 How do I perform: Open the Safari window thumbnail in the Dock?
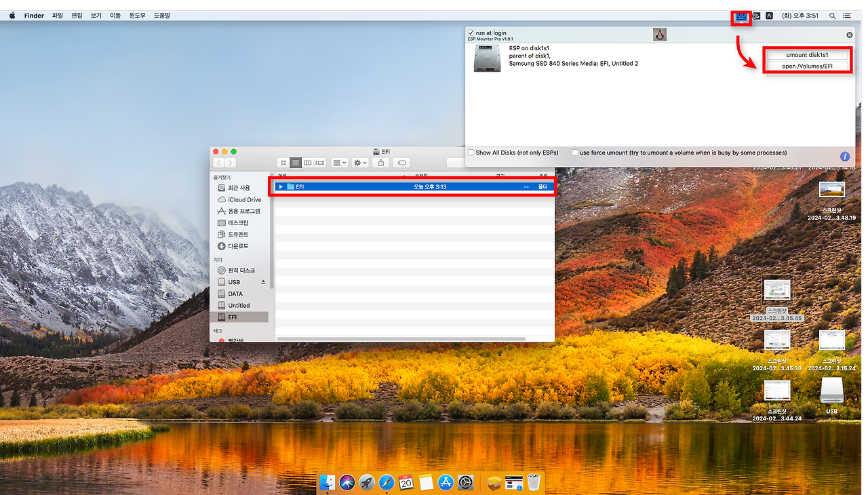click(514, 482)
